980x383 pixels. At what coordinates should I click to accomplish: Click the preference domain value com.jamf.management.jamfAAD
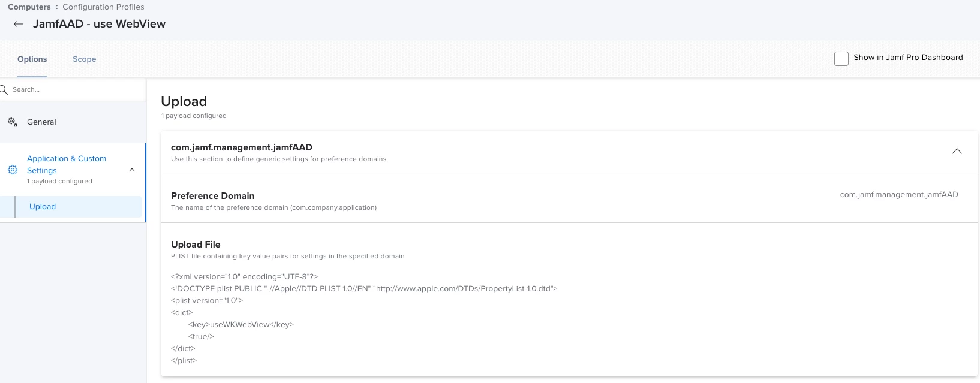click(899, 195)
